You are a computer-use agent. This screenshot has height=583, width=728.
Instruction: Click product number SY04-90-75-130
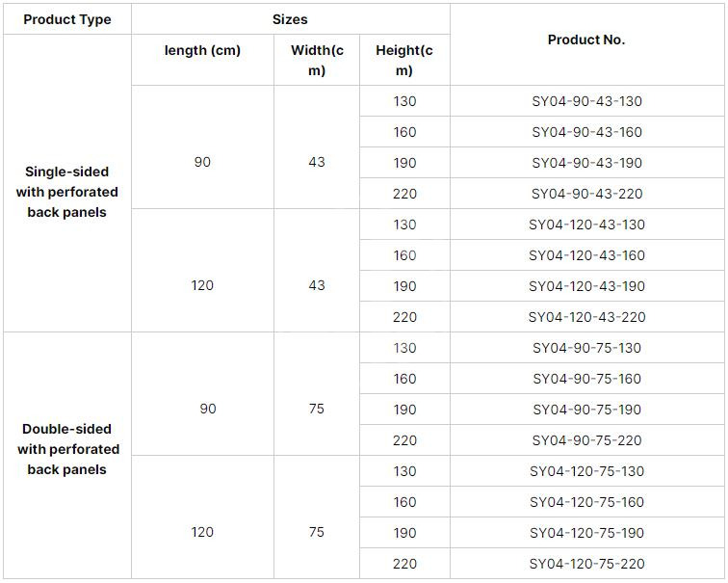(586, 348)
